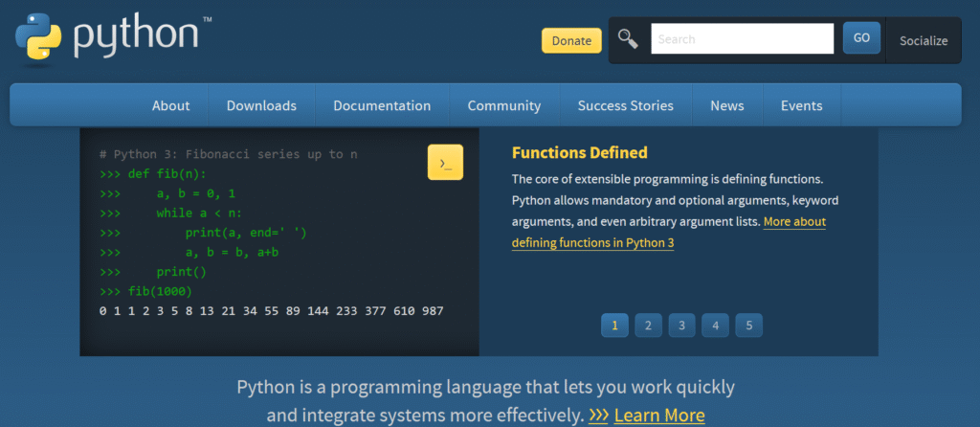Screen dimensions: 980x427
Task: Launch the interactive shell yellow button
Action: coord(445,163)
